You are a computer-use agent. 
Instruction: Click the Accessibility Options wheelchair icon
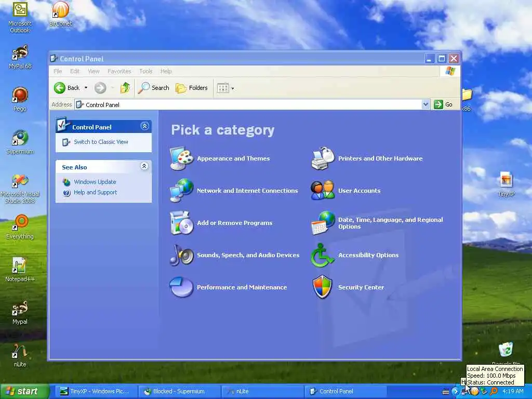tap(321, 255)
